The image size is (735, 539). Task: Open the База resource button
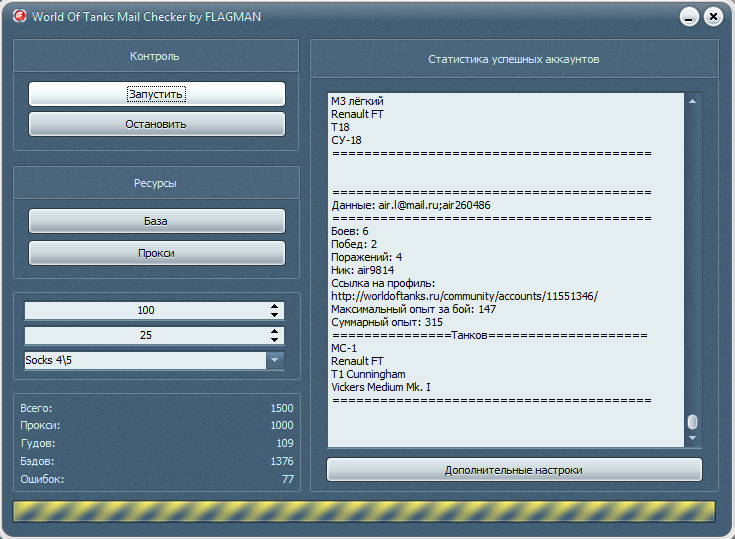coord(157,221)
